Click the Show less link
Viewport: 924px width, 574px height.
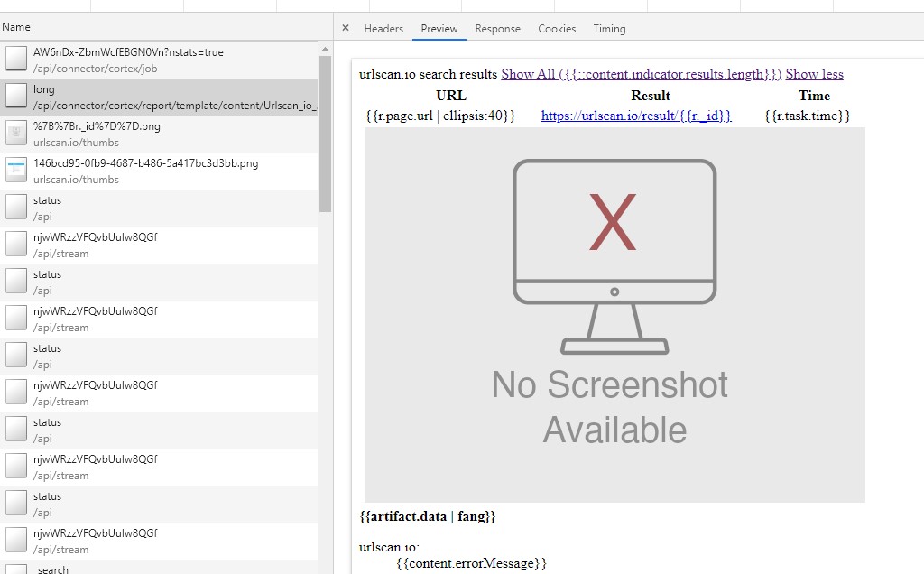[815, 74]
